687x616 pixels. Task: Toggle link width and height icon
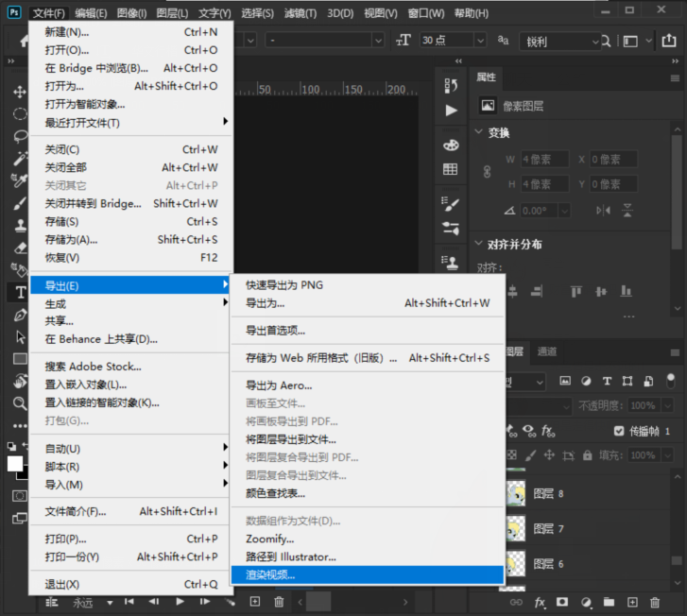(x=487, y=172)
